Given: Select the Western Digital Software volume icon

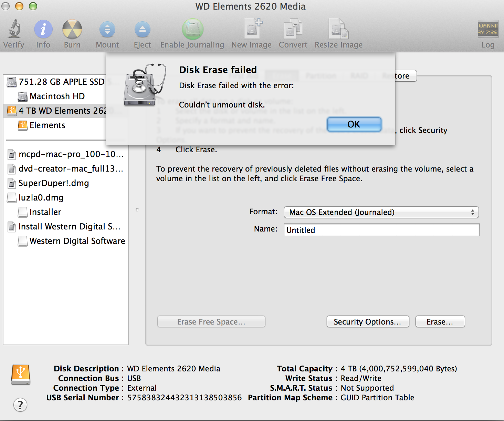Looking at the screenshot, I should pyautogui.click(x=23, y=241).
